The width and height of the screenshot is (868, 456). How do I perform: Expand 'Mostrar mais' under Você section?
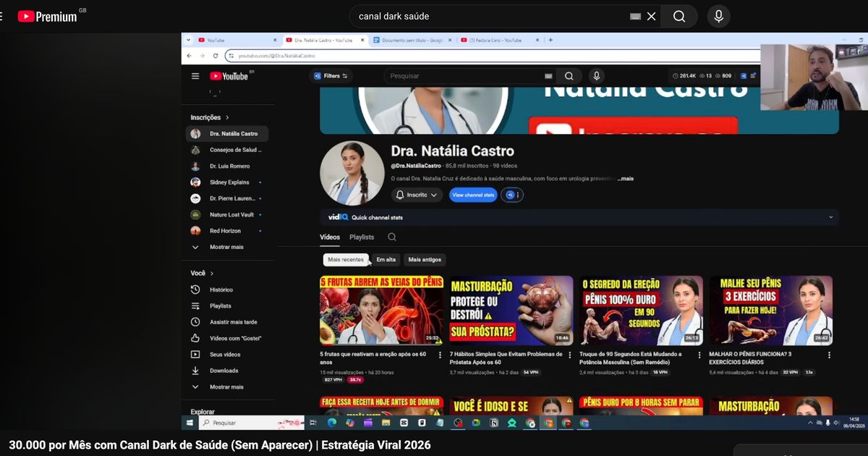tap(226, 387)
